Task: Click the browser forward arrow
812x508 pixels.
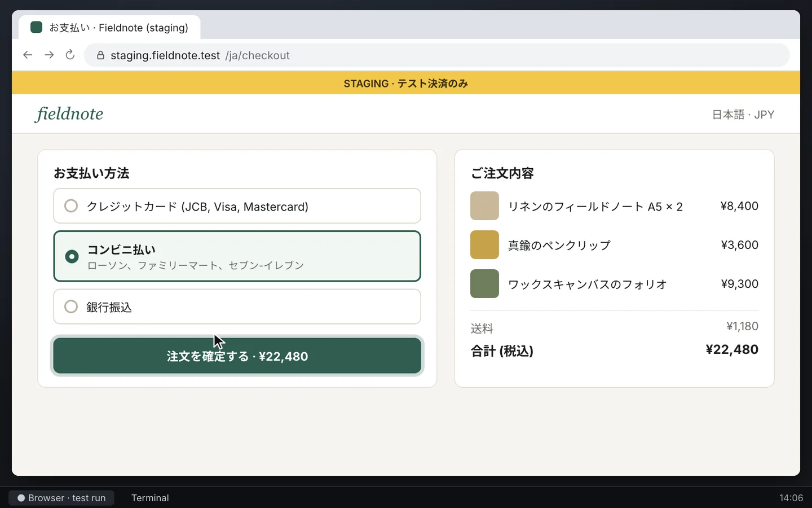Action: click(x=49, y=55)
